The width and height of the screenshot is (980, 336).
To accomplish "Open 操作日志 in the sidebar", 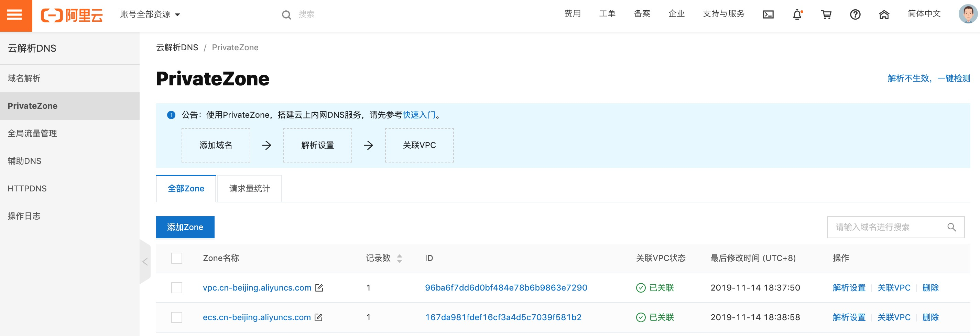I will point(69,216).
